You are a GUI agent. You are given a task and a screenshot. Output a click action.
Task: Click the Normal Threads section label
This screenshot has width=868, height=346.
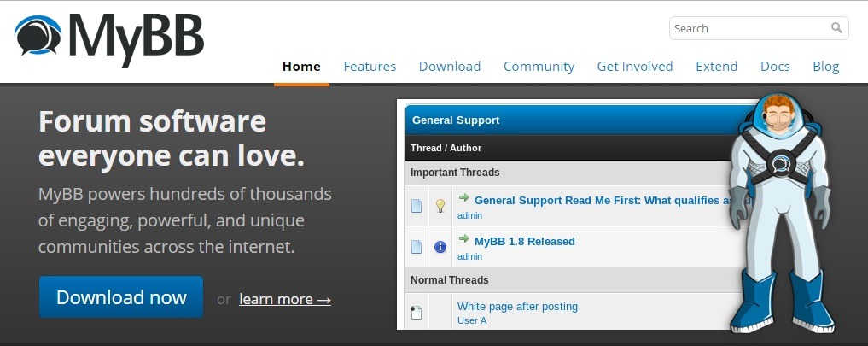(450, 280)
